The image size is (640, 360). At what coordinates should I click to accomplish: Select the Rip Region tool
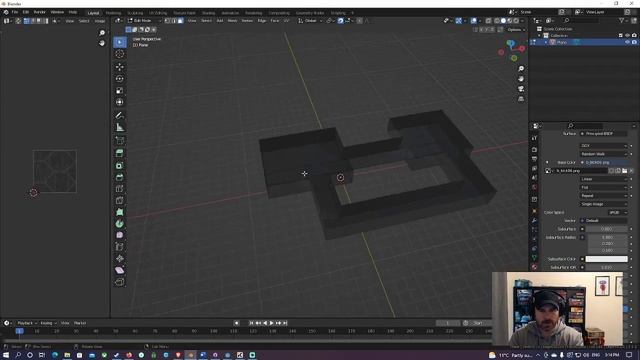pos(120,282)
